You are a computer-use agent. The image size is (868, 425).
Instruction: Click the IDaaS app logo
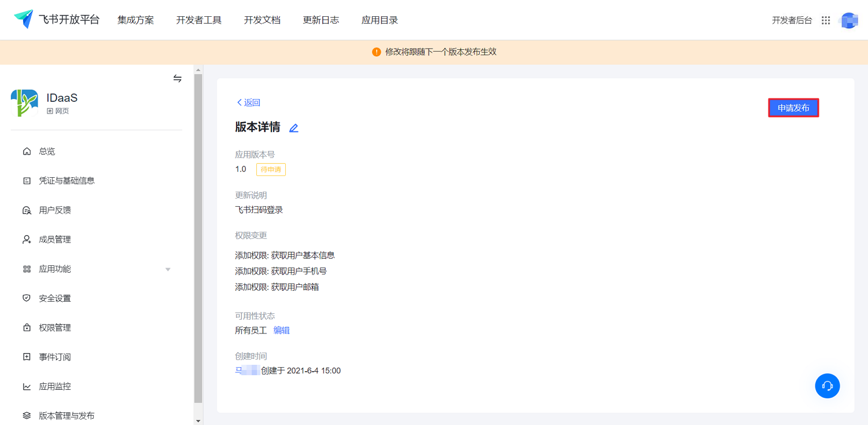click(x=24, y=103)
